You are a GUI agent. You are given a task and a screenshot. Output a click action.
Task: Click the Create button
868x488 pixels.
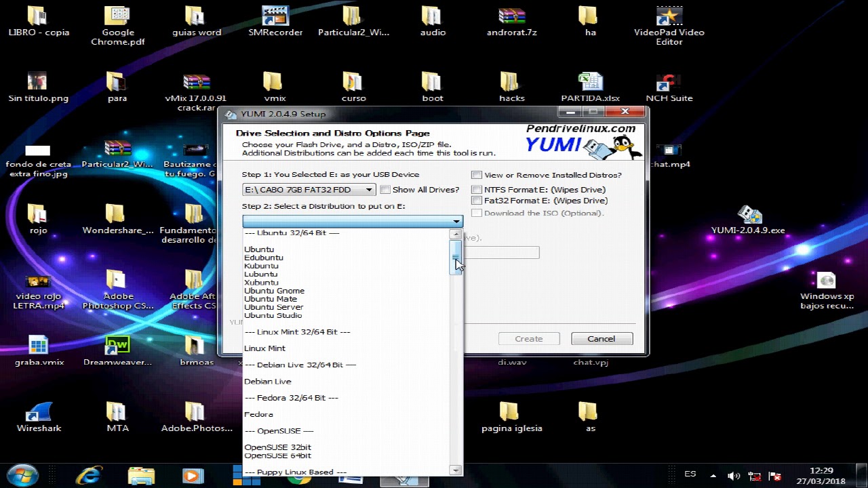pos(528,339)
